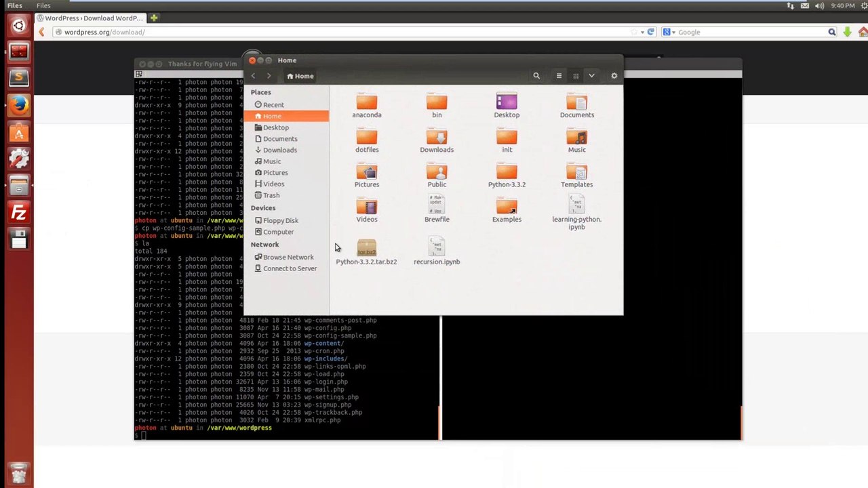The width and height of the screenshot is (868, 488).
Task: Open a new Firefox tab
Action: coord(154,18)
